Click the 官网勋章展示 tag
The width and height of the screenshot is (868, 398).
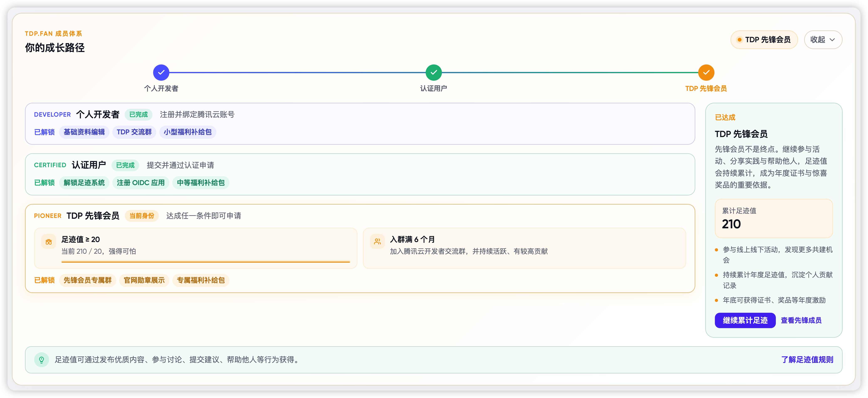(x=144, y=280)
